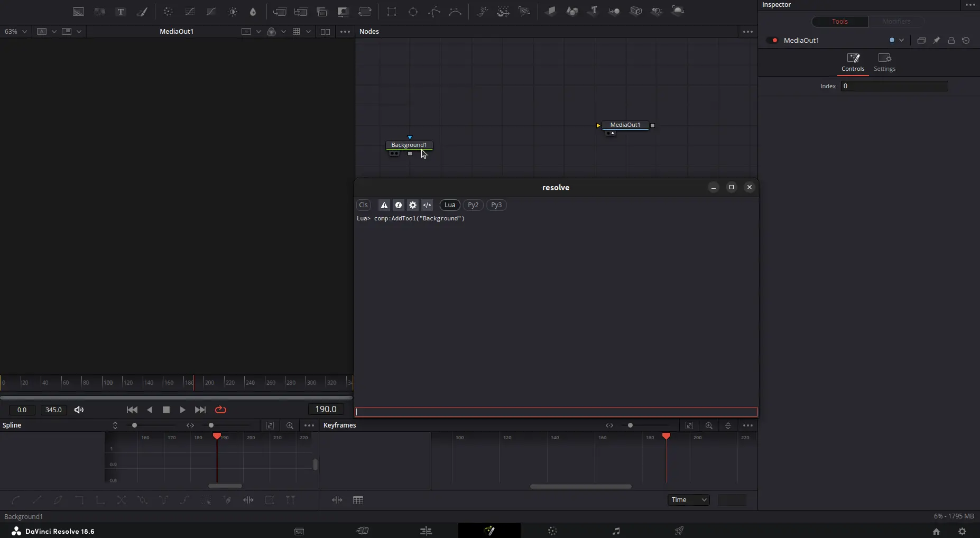The image size is (980, 538).
Task: Add the Brightness Contrast tool
Action: (x=233, y=11)
